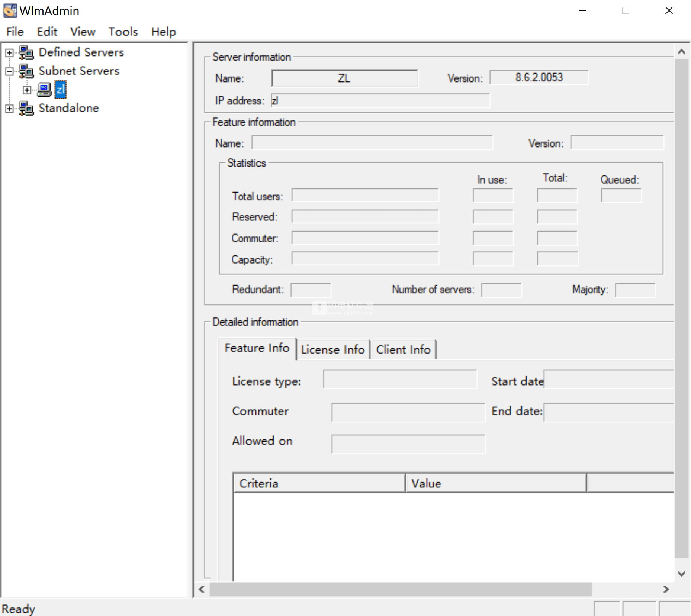Click the License type field
Screen dimensions: 691x616
click(x=400, y=379)
